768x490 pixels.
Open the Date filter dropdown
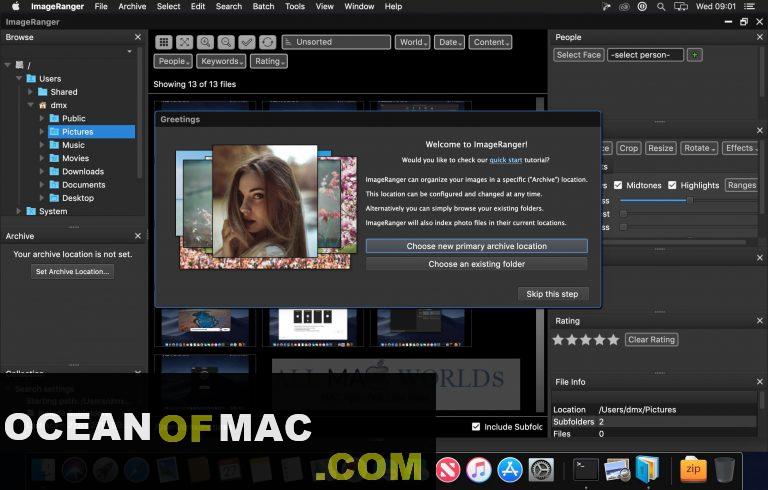click(449, 42)
